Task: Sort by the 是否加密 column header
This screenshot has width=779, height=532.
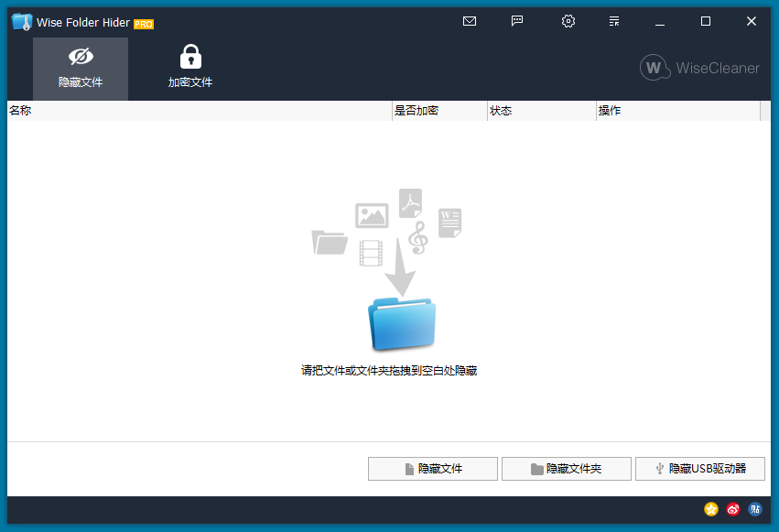Action: pyautogui.click(x=439, y=111)
